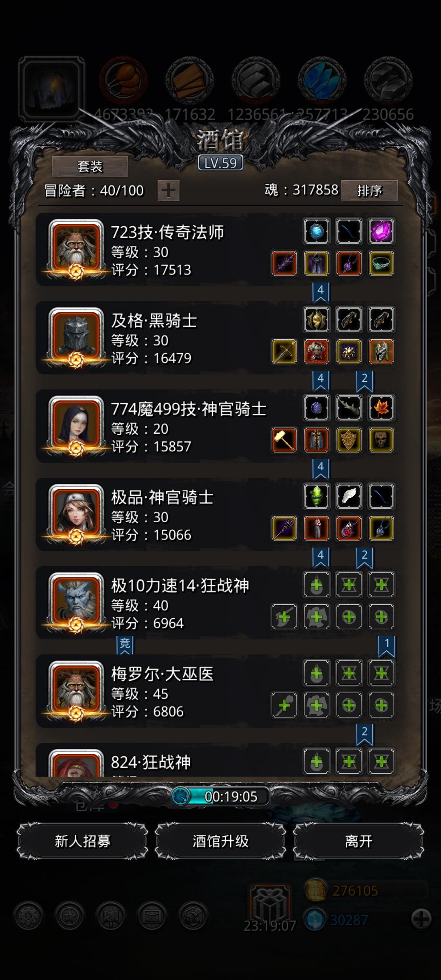Image resolution: width=441 pixels, height=980 pixels.
Task: Tap the 竞 banner tag below 狂战神
Action: click(x=125, y=645)
